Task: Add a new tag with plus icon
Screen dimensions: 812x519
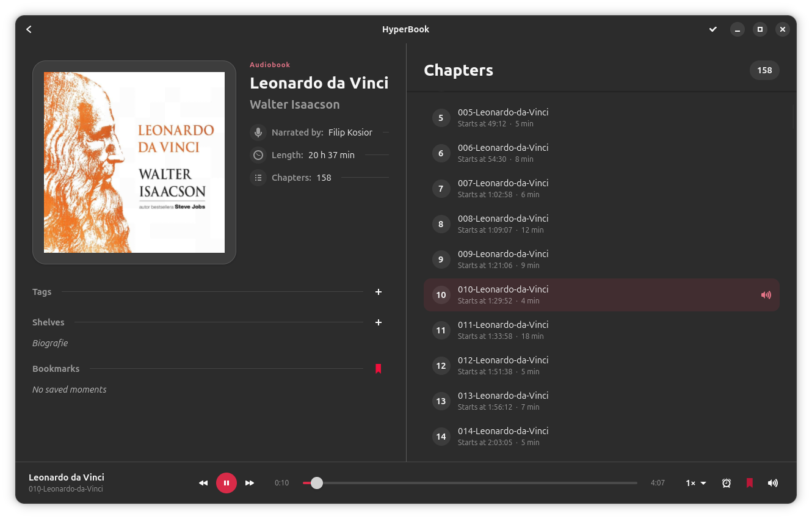Action: pyautogui.click(x=379, y=292)
